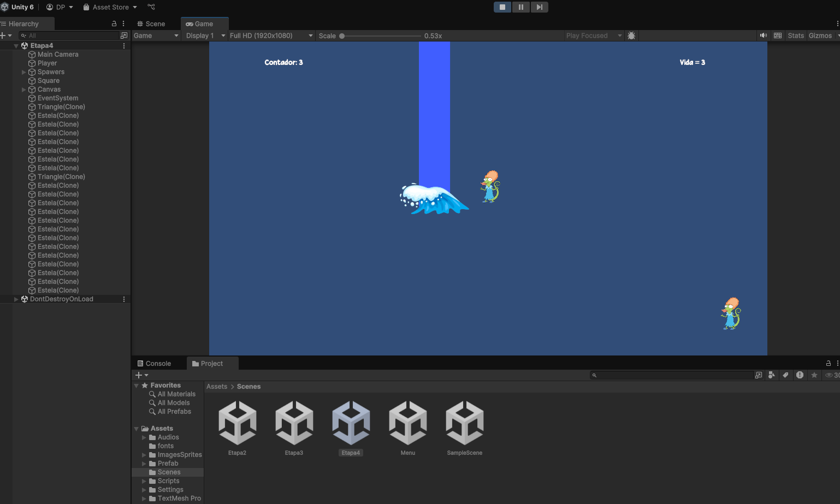Collapse the Etapa4 scene in Hierarchy

(x=16, y=46)
